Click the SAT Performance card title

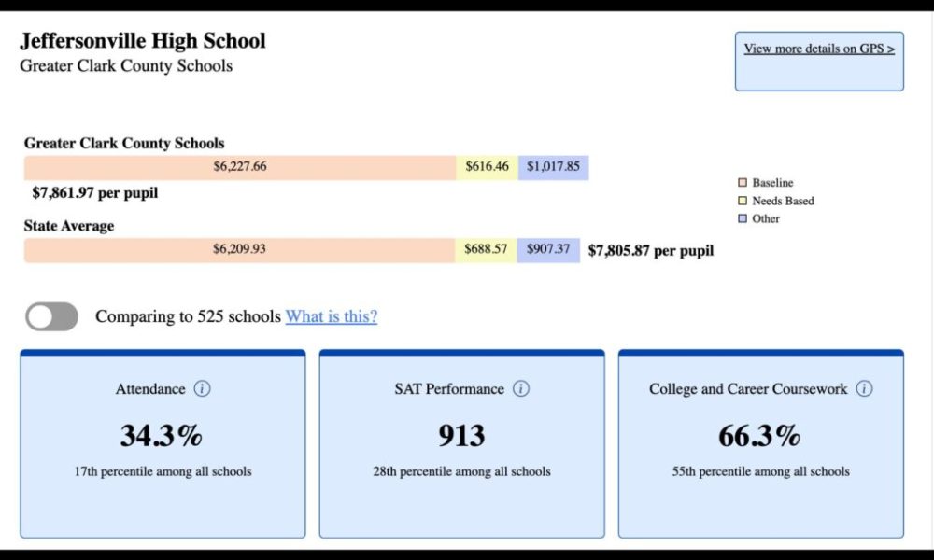tap(449, 389)
